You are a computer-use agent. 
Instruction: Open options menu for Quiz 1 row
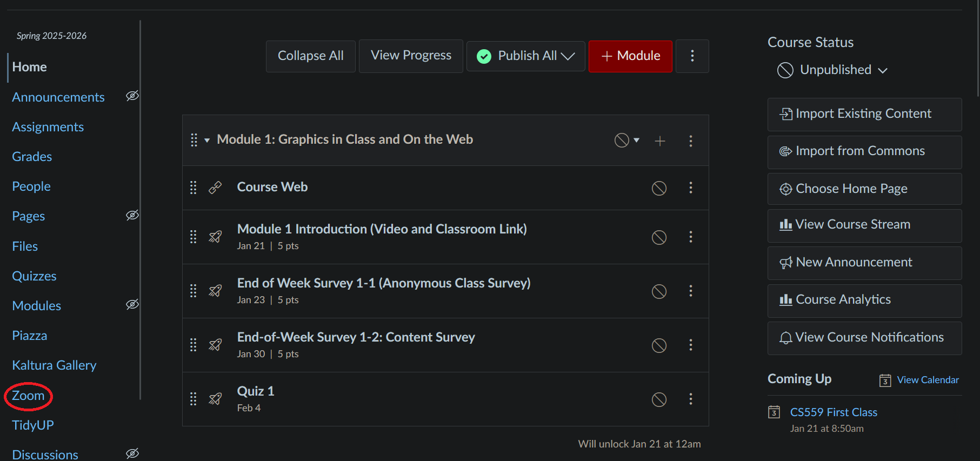click(690, 399)
